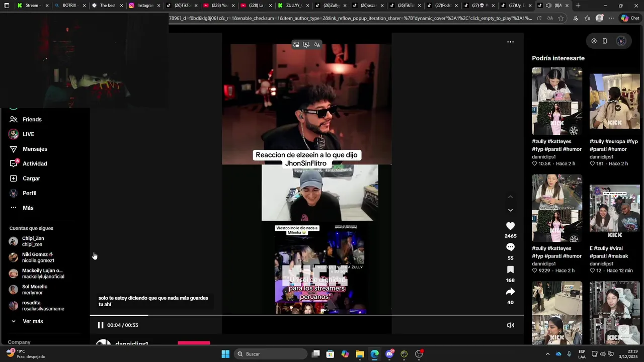Screen dimensions: 644x362
Task: Click the Mensajes paper-plane icon
Action: [14, 149]
